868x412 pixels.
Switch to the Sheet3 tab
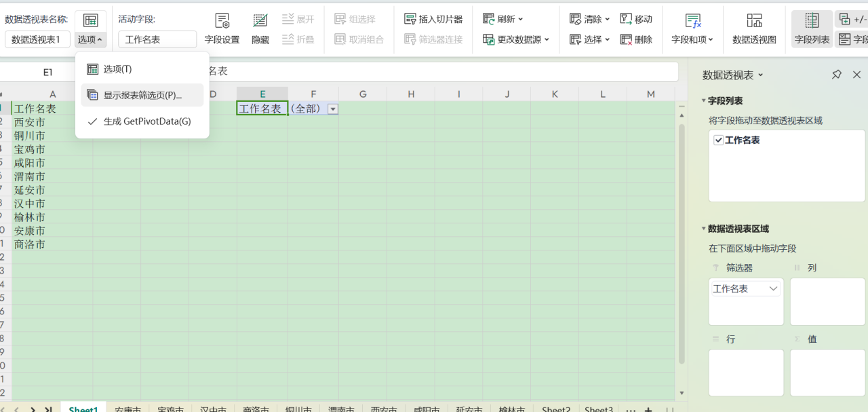click(x=599, y=409)
